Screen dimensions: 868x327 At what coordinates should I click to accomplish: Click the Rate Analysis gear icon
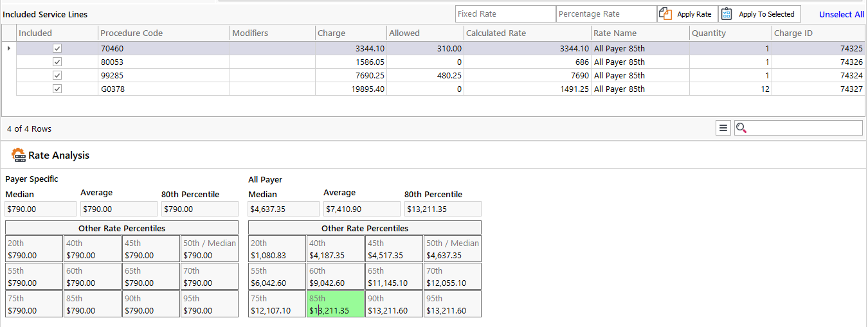18,155
